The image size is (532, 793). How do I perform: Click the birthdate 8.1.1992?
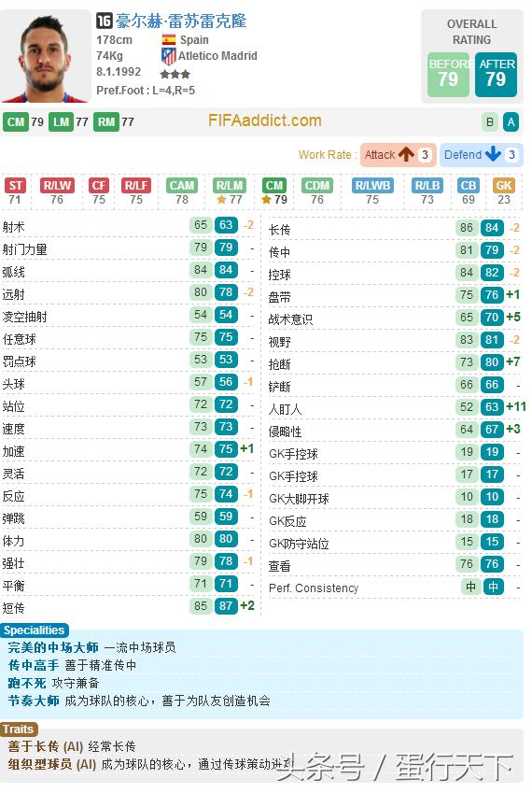(x=119, y=72)
